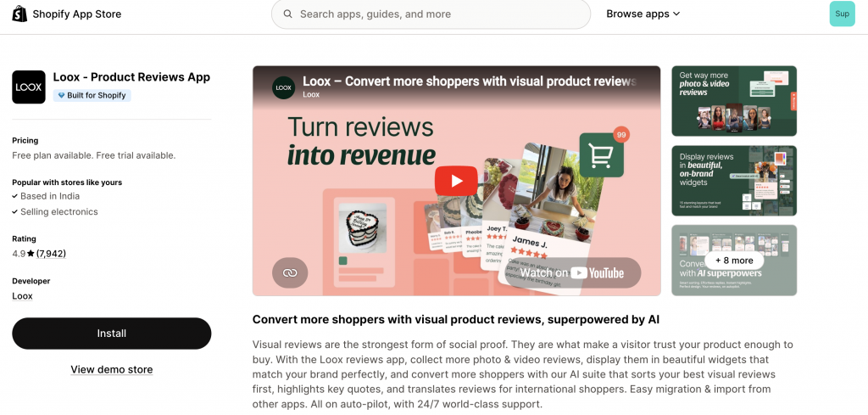Play the Loox YouTube video
This screenshot has width=868, height=415.
pyautogui.click(x=456, y=181)
